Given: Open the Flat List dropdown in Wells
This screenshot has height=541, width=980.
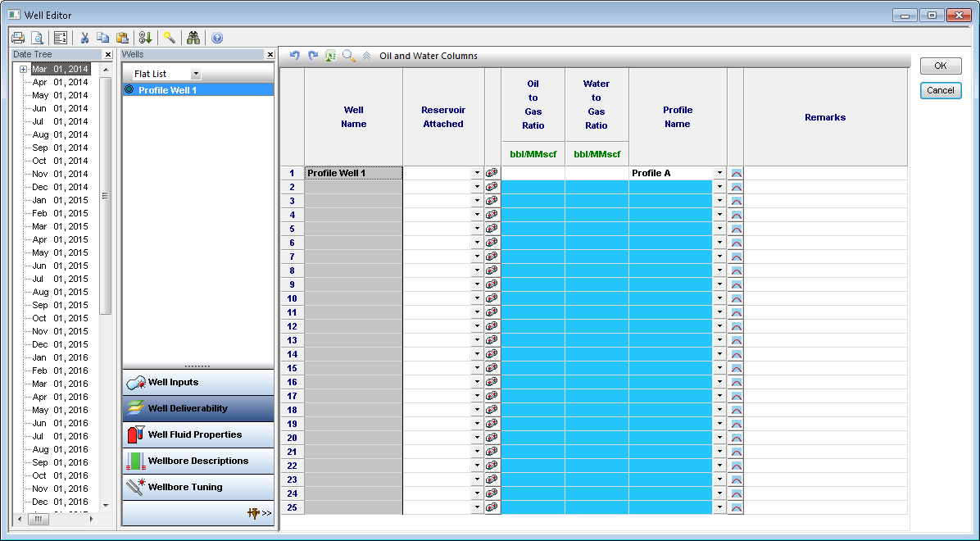Looking at the screenshot, I should coord(195,75).
